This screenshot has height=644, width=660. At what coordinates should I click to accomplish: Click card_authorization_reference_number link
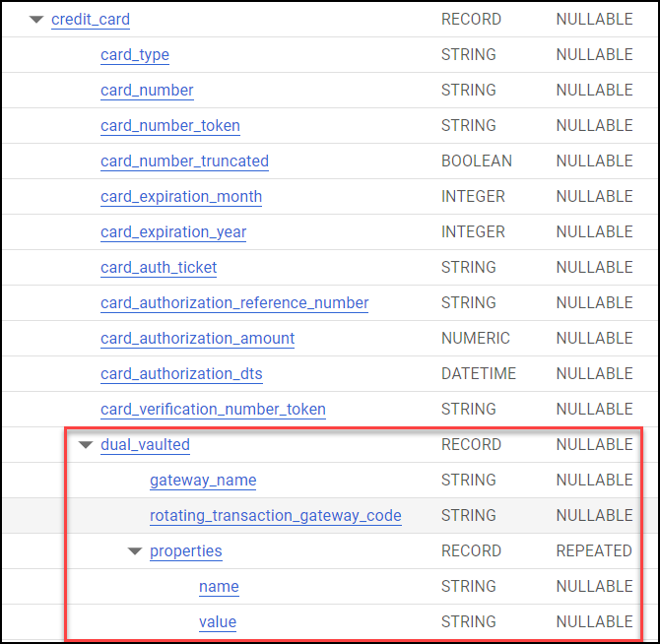[234, 303]
